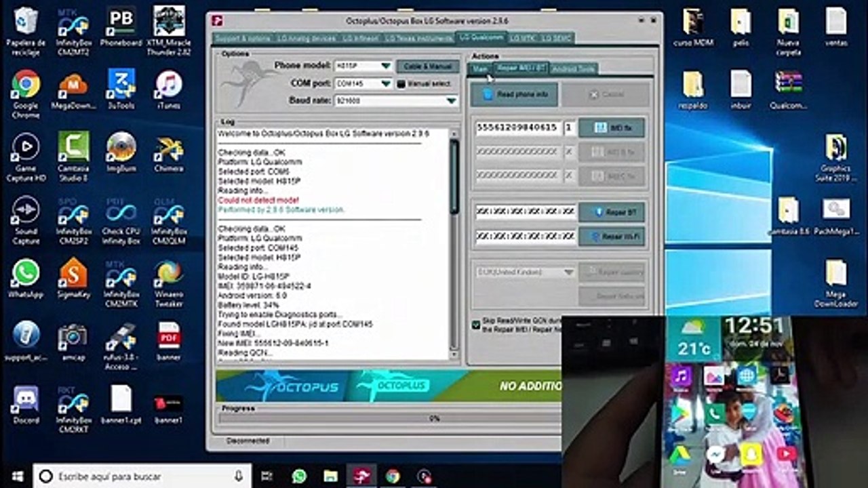Screen dimensions: 868x488
Task: Open Winaero Tweaker desktop shortcut
Action: pyautogui.click(x=169, y=283)
